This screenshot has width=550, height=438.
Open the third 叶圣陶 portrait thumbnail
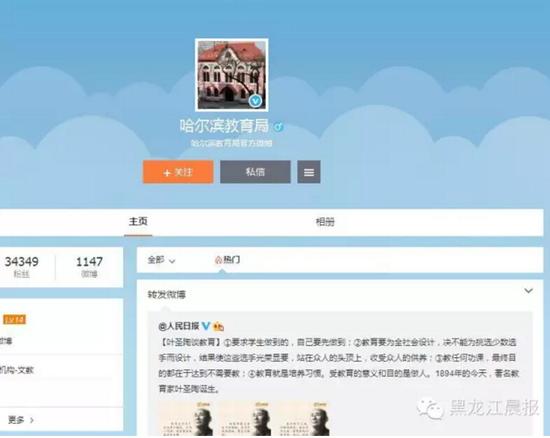point(304,419)
